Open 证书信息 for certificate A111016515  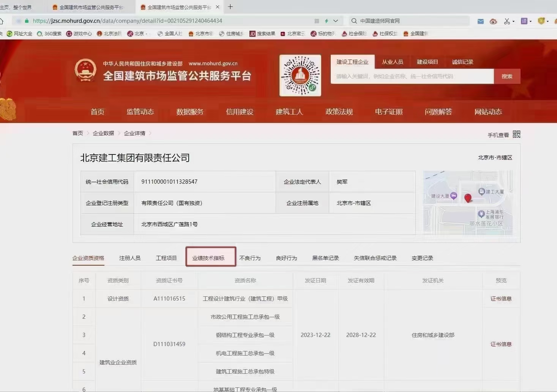click(x=501, y=299)
